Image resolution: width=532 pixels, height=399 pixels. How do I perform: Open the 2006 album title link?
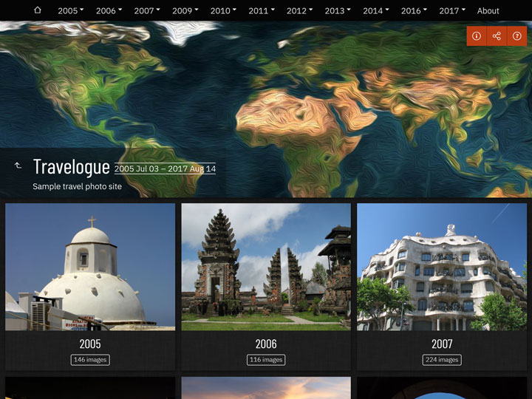[266, 344]
